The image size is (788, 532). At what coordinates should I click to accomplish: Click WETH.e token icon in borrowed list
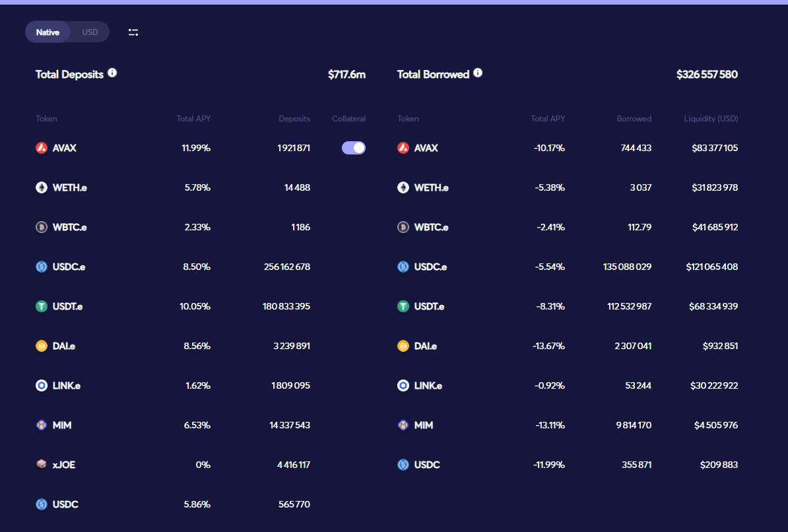(403, 187)
